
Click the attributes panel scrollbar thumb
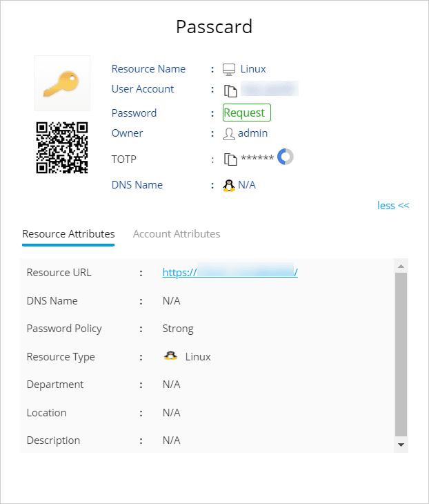coord(401,352)
